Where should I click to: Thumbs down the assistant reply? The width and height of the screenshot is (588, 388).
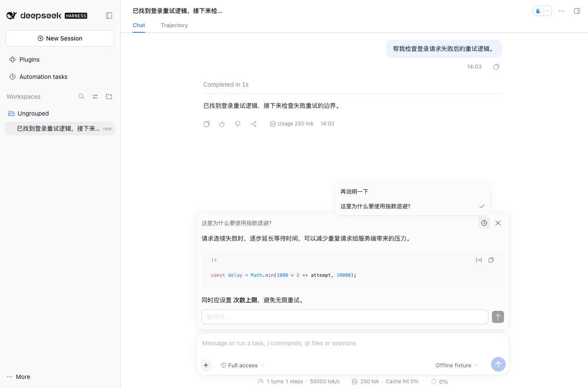pos(238,124)
